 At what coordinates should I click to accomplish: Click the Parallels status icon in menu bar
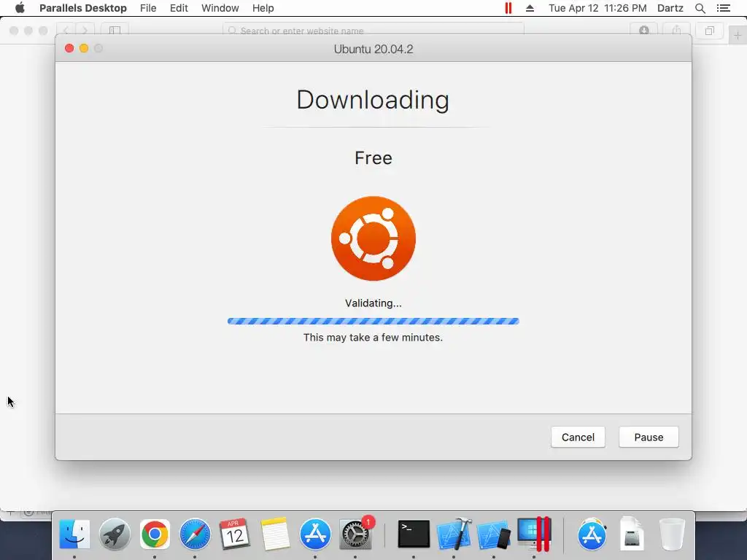click(508, 8)
